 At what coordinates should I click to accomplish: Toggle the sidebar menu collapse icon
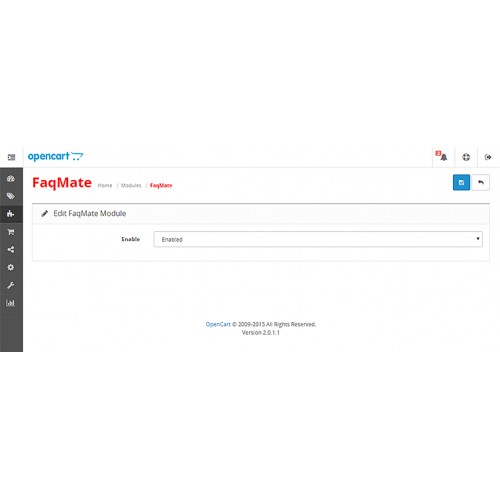(x=11, y=157)
